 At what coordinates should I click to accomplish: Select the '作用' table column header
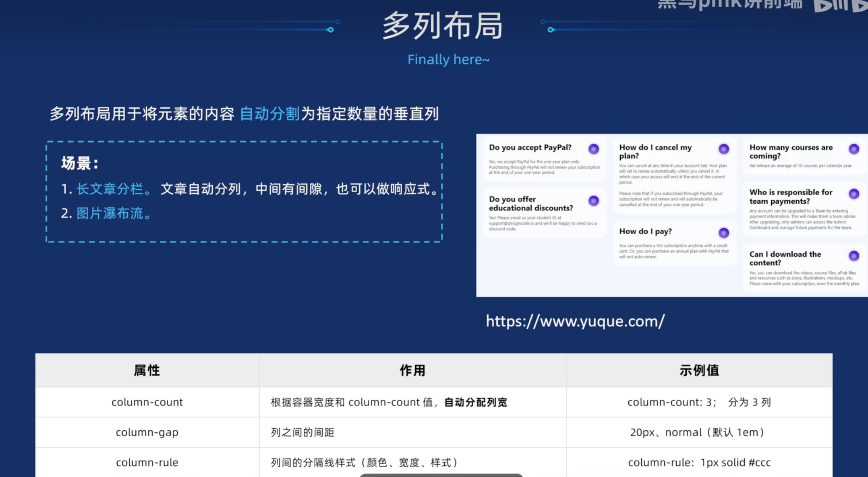(x=412, y=370)
